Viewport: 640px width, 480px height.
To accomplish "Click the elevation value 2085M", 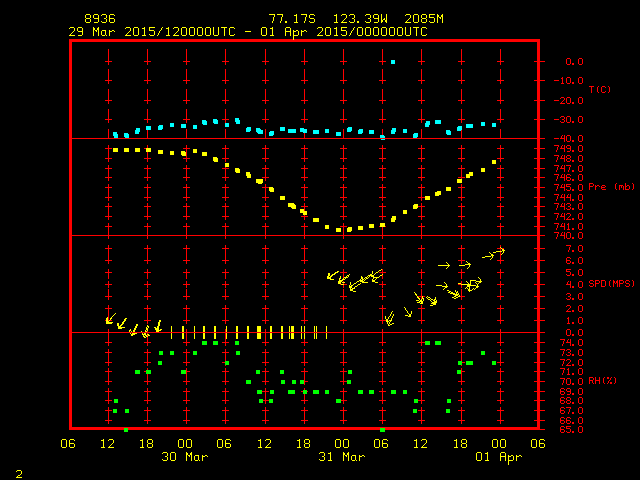I will tap(424, 19).
